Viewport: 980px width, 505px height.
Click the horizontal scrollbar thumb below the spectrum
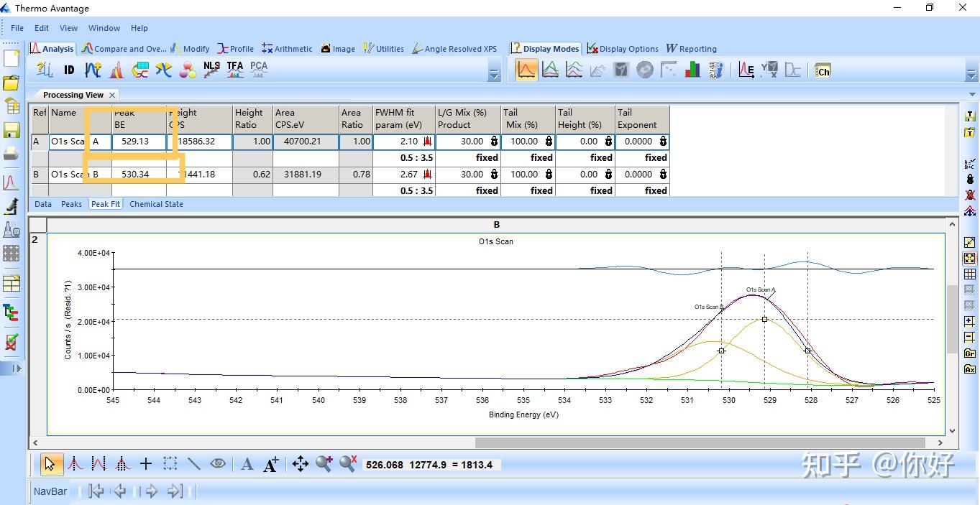click(700, 443)
